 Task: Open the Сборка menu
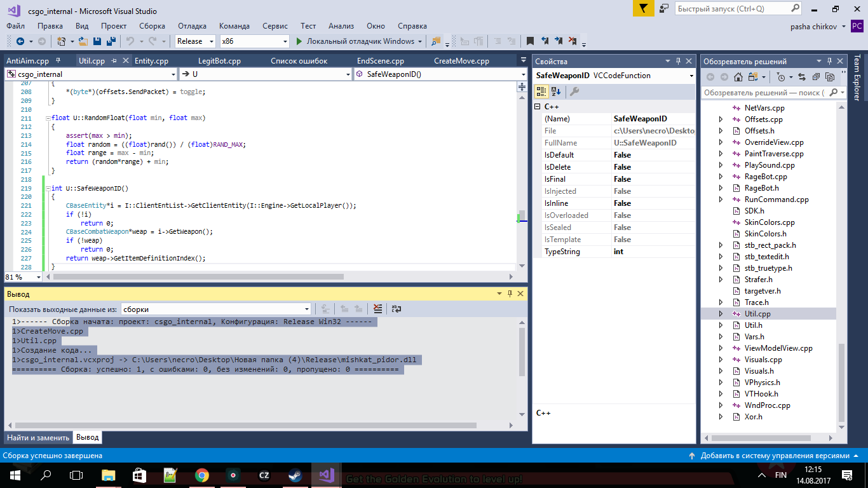point(152,26)
